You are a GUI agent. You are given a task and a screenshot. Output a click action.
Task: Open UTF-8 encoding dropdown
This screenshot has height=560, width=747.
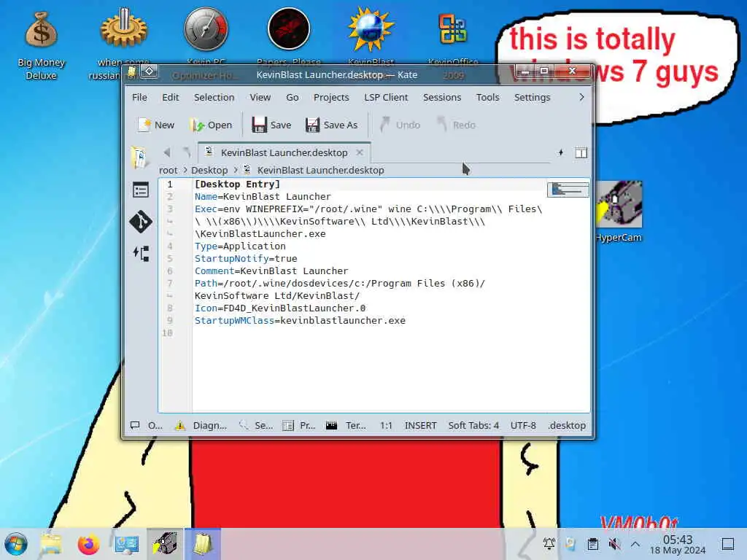(523, 425)
